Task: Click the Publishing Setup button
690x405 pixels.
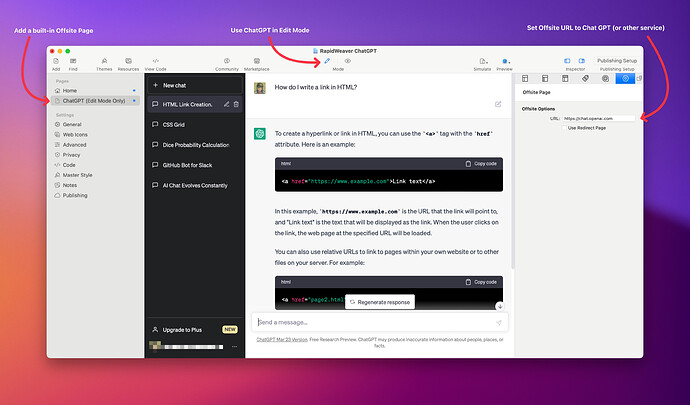Action: click(x=617, y=61)
